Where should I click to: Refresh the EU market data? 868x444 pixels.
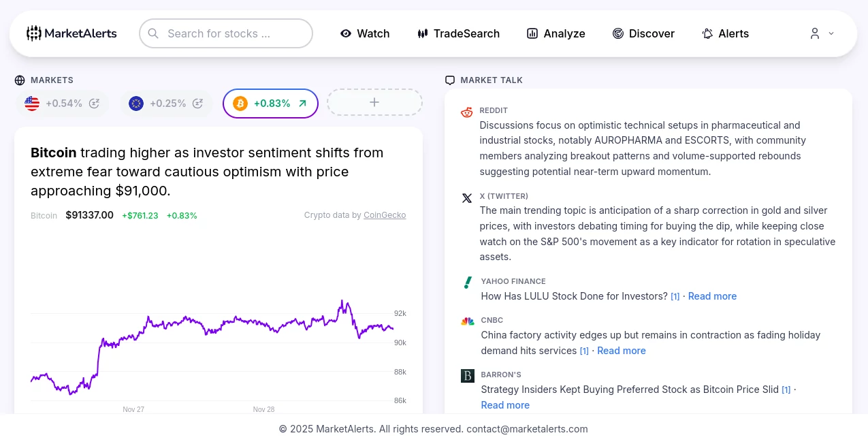click(197, 103)
